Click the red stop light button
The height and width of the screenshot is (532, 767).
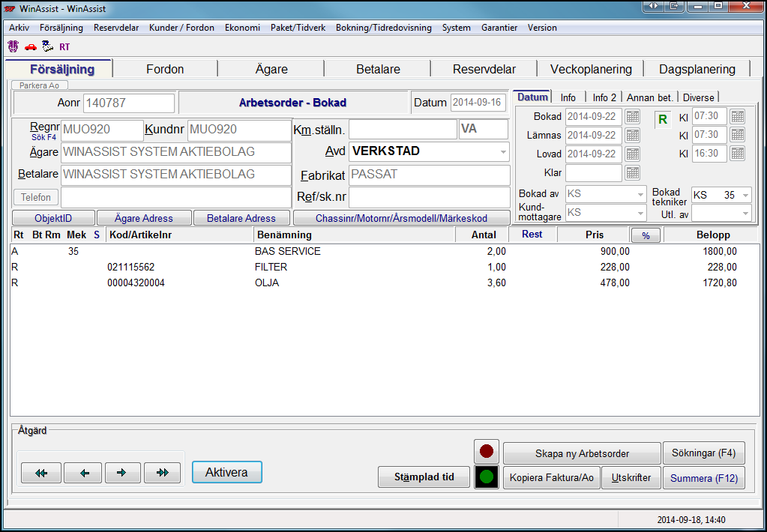click(x=487, y=451)
